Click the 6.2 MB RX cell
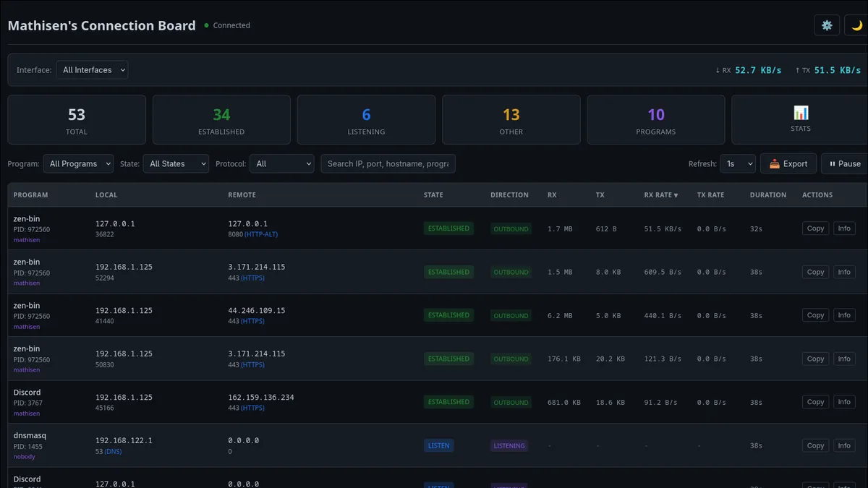This screenshot has width=868, height=488. coord(560,315)
